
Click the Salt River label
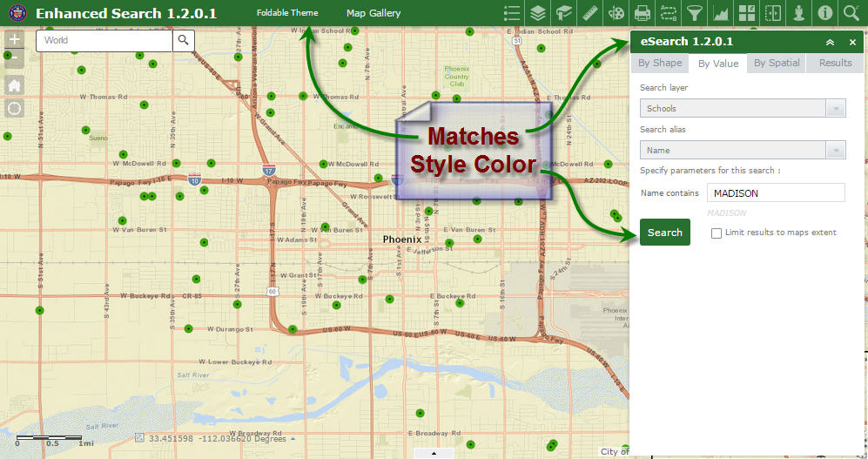click(193, 375)
